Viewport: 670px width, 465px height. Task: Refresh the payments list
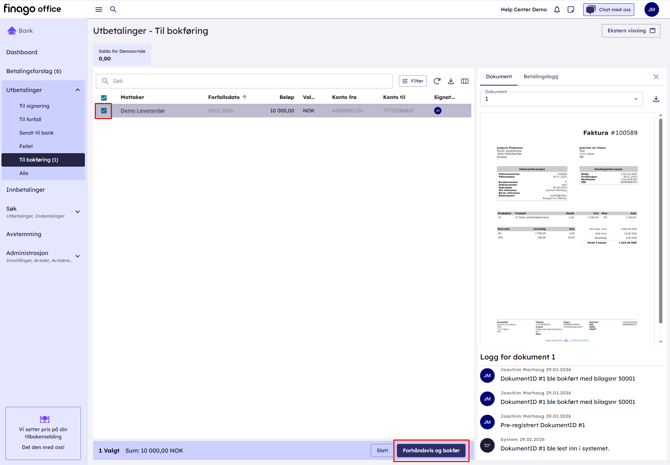tap(437, 81)
